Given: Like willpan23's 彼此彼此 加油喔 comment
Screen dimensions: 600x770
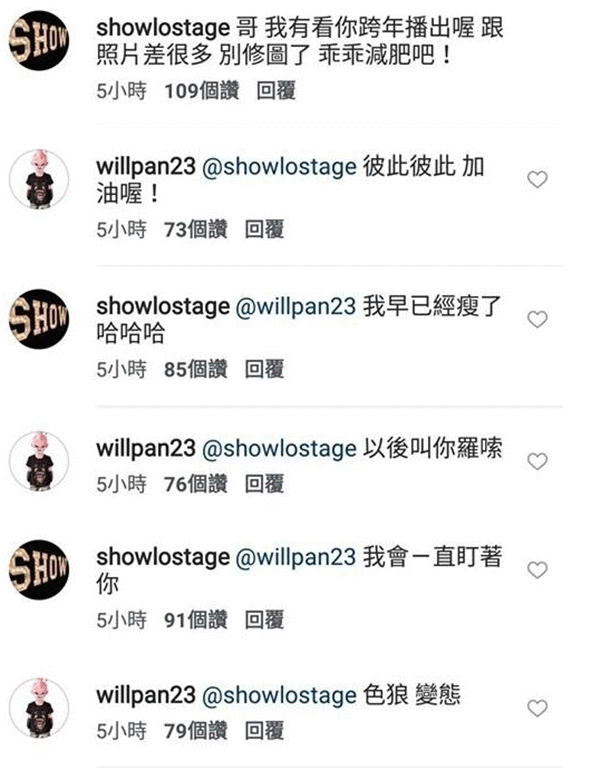Looking at the screenshot, I should point(537,180).
